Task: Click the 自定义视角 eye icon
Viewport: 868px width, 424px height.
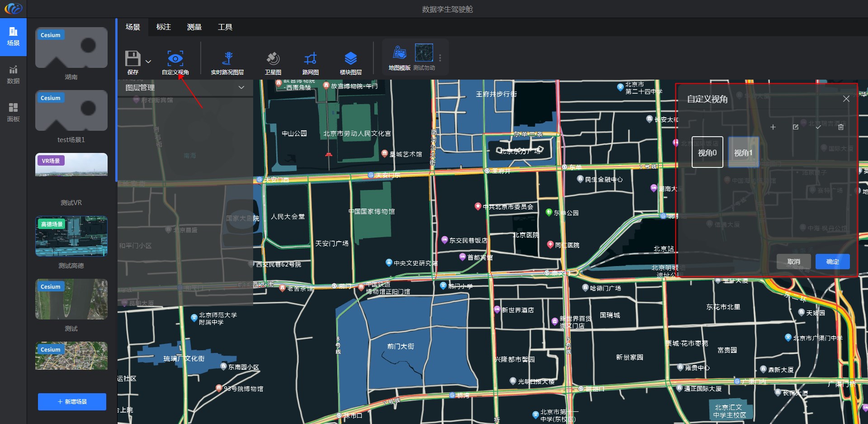Action: pyautogui.click(x=175, y=58)
